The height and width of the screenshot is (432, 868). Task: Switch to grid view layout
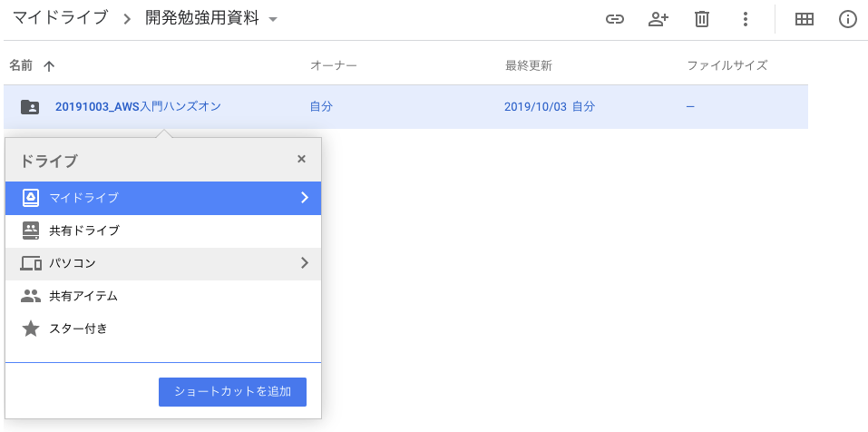click(804, 19)
